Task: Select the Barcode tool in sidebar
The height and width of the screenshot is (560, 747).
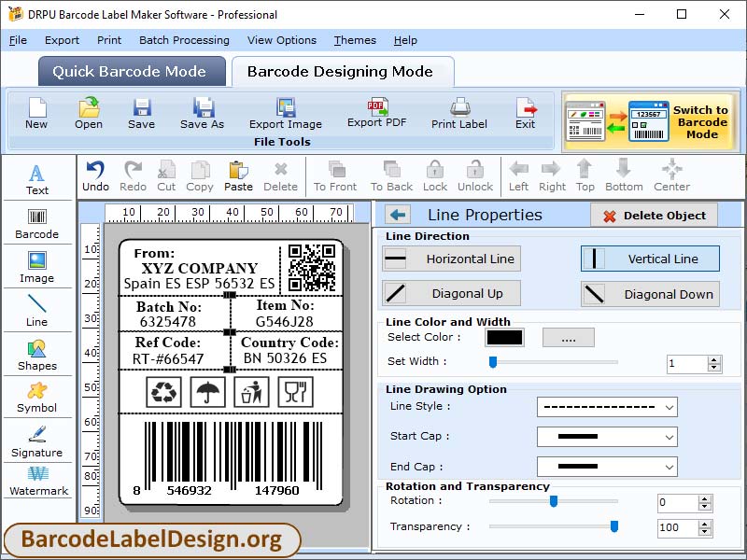Action: [37, 223]
